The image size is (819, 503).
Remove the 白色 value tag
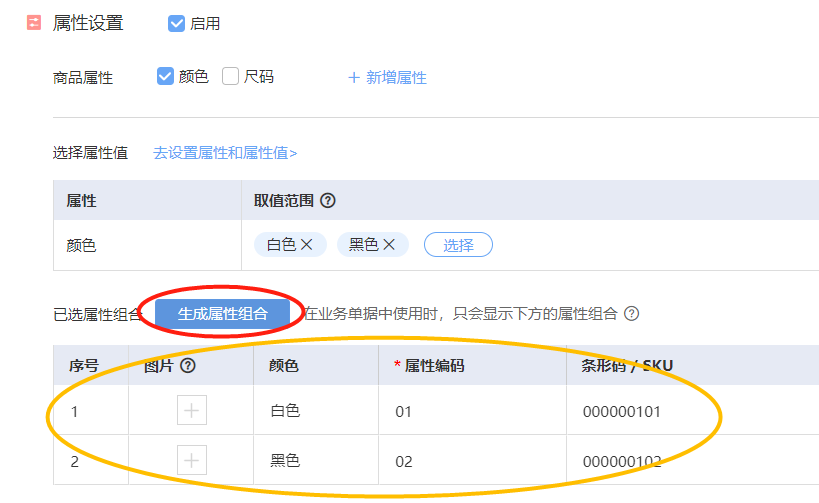pos(307,244)
